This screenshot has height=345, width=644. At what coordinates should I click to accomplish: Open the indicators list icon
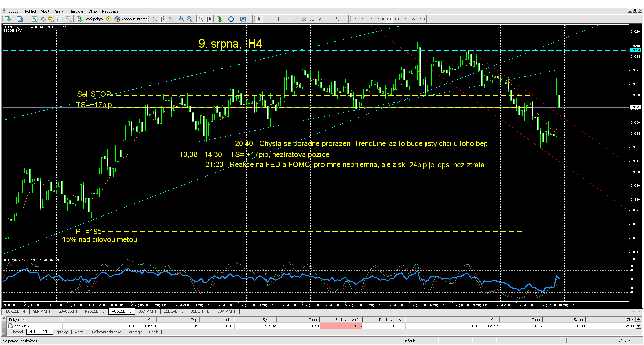pos(219,19)
